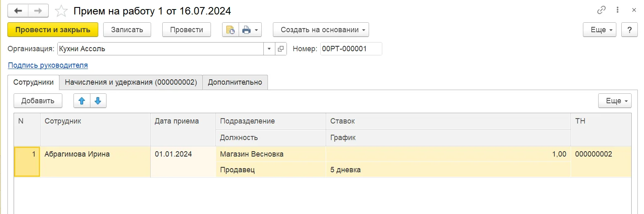Expand the Организация dropdown arrow
Viewport: 644px width, 214px height.
(269, 49)
